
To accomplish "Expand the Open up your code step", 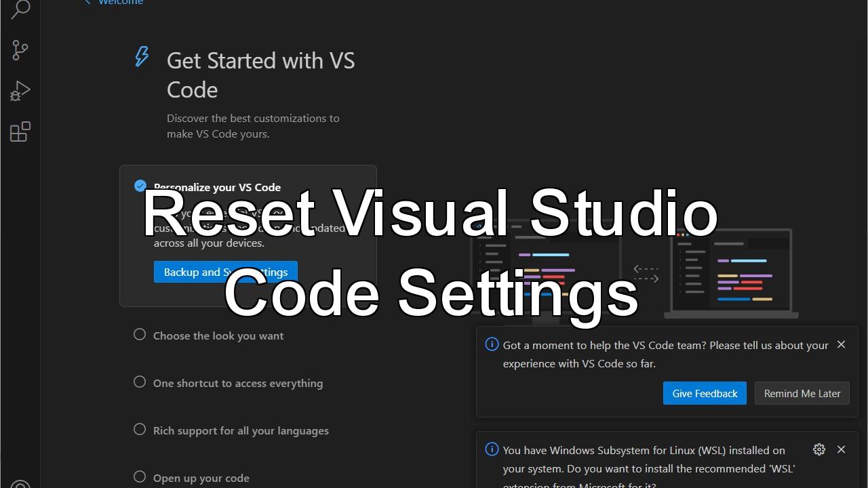I will 201,478.
